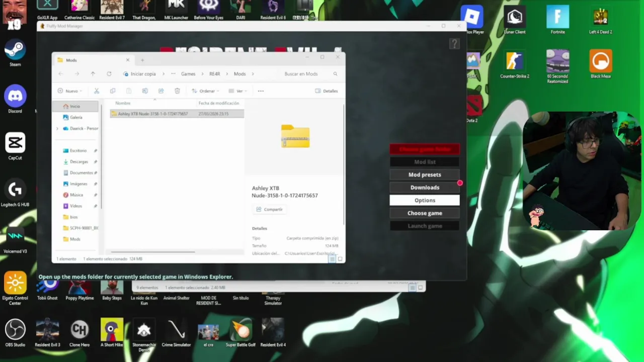644x362 pixels.
Task: Open Resident Evil 4 desktop shortcut
Action: [273, 333]
